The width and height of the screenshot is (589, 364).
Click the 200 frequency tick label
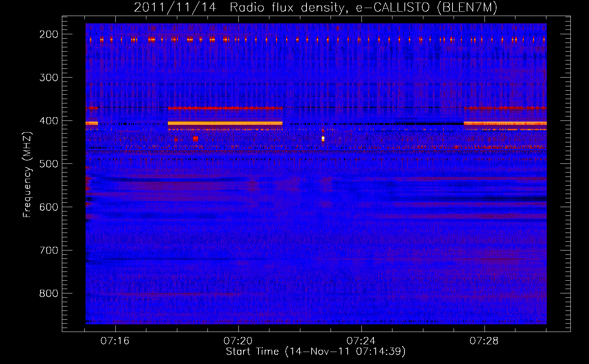[x=49, y=34]
